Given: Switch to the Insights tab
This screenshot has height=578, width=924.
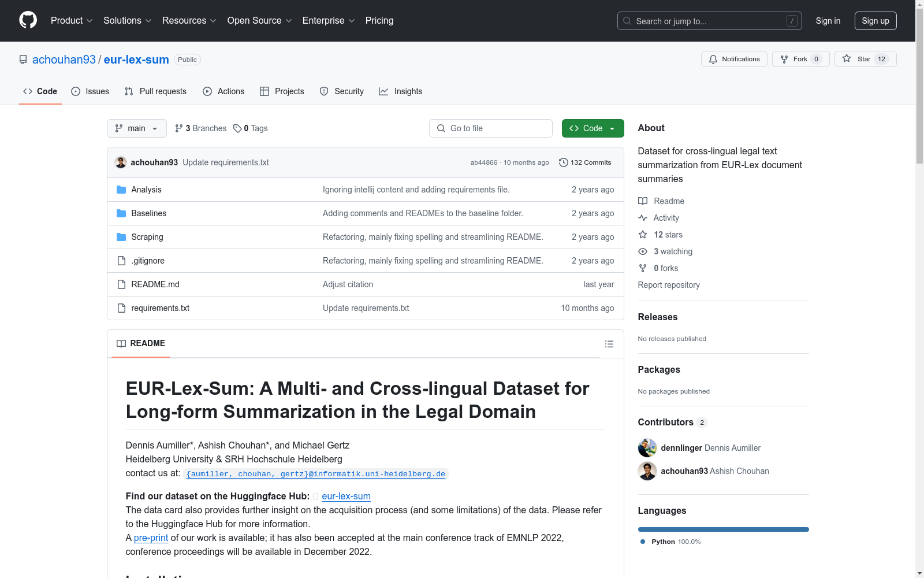Looking at the screenshot, I should 400,91.
